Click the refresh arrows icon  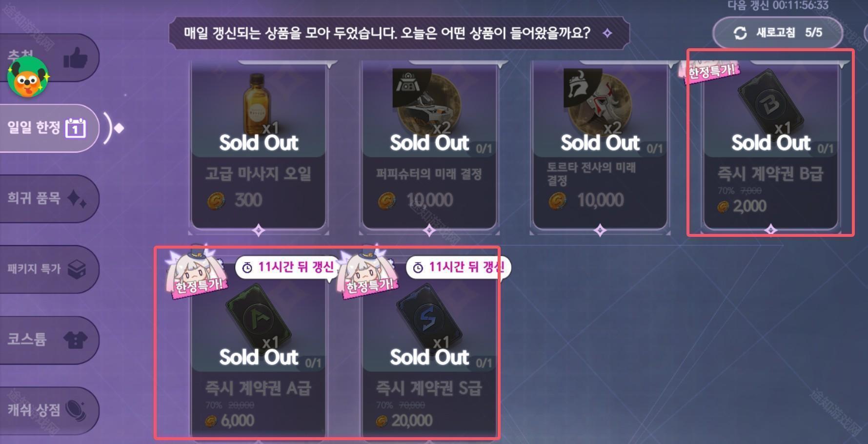tap(740, 33)
